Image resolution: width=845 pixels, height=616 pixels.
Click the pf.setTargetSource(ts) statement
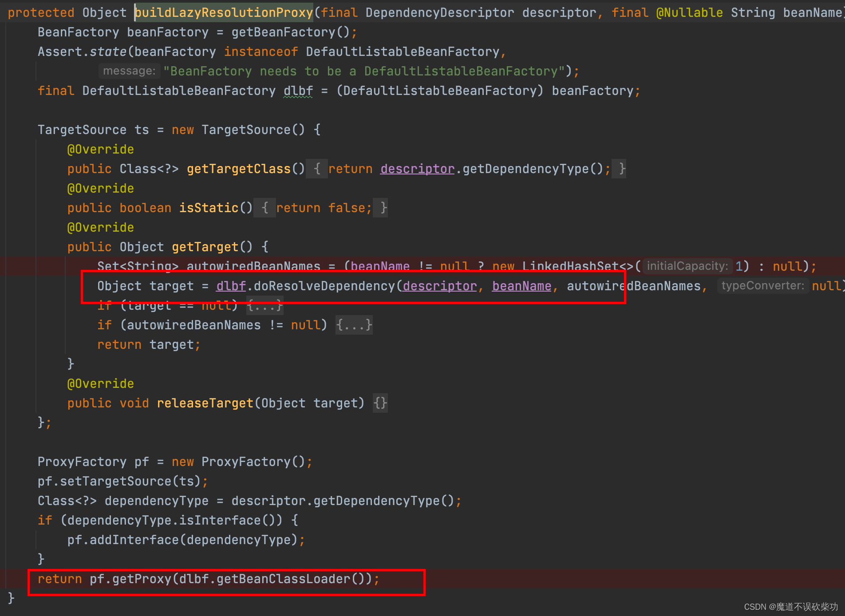coord(122,481)
